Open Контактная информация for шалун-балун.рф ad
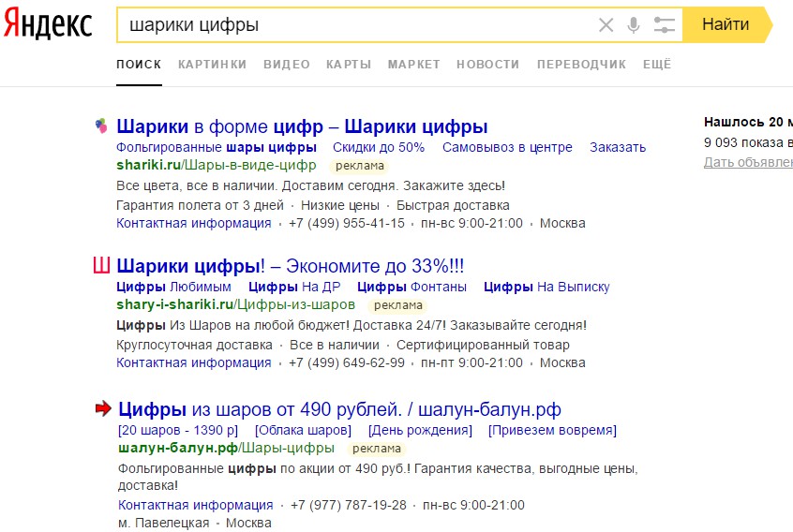Screen dimensions: 793x532 196,505
